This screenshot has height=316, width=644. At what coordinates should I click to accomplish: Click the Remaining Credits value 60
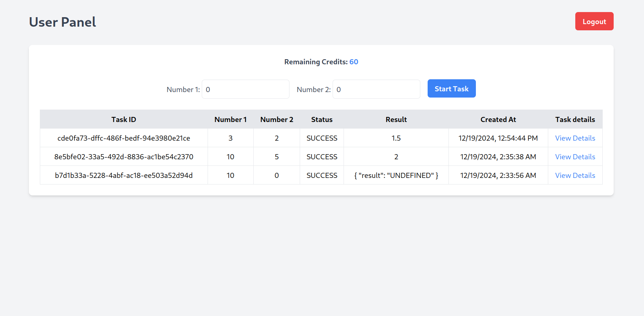(353, 62)
